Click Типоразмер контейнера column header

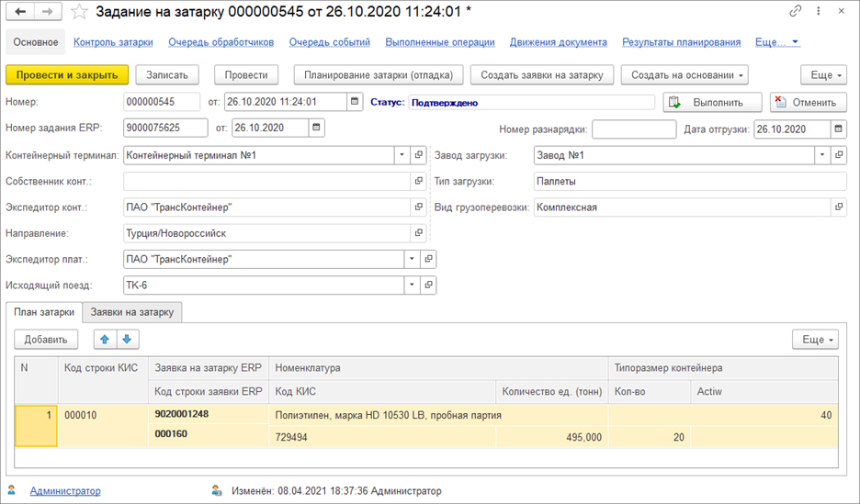(x=723, y=368)
